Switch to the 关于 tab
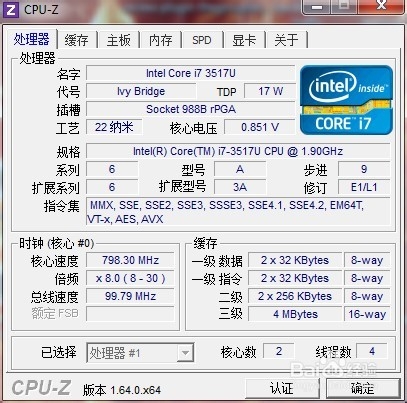This screenshot has width=407, height=403. coord(286,40)
